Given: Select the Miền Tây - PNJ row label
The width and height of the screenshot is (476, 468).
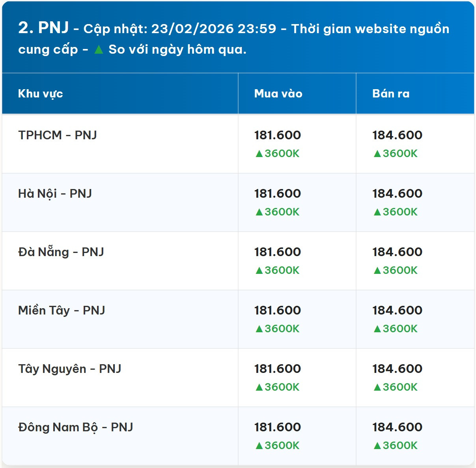Looking at the screenshot, I should pos(62,311).
